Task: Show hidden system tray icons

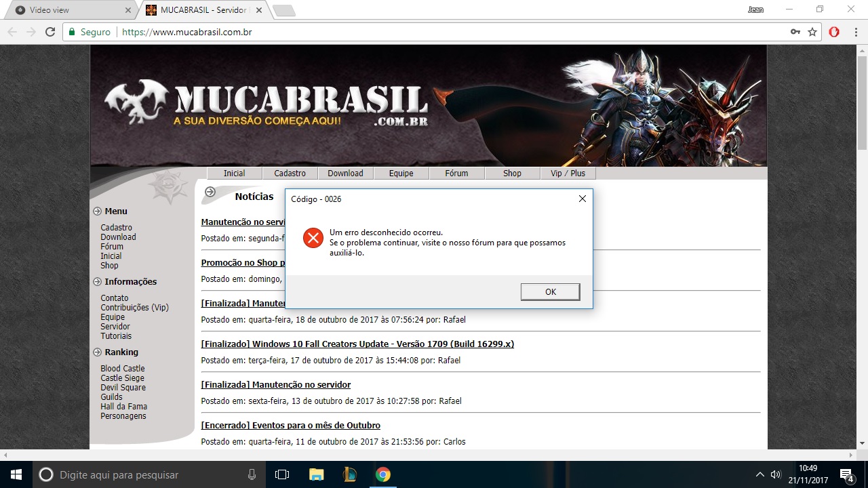Action: coord(759,474)
